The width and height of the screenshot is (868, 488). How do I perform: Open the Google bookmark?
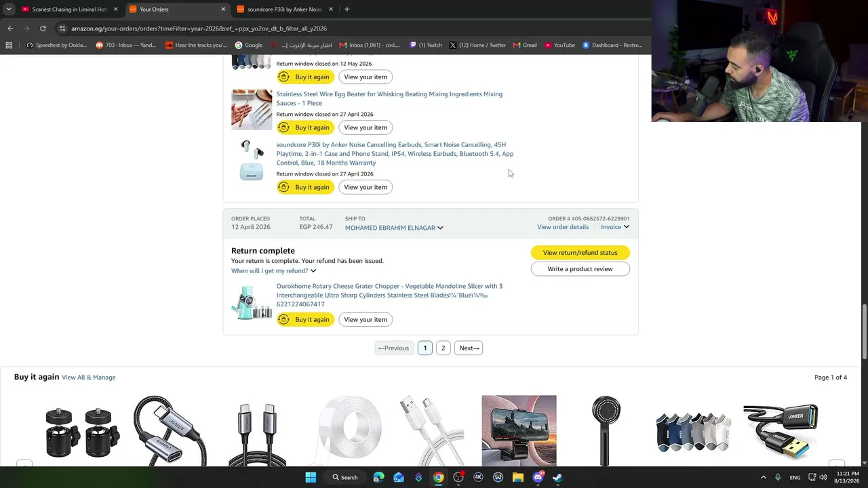click(x=249, y=45)
